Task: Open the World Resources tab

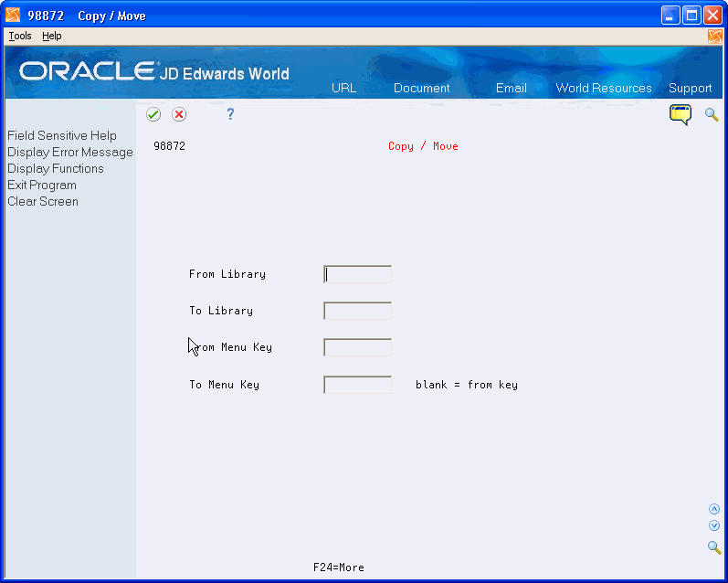Action: tap(604, 89)
